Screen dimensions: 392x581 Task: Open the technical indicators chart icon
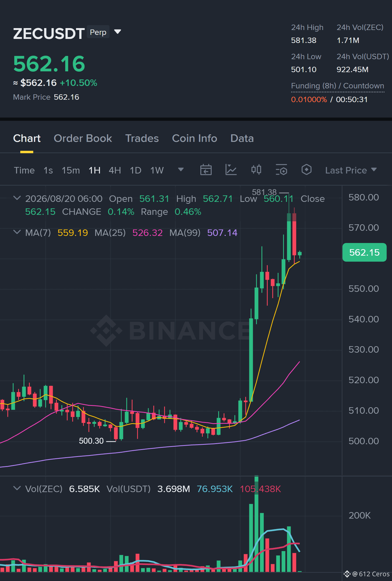point(231,170)
